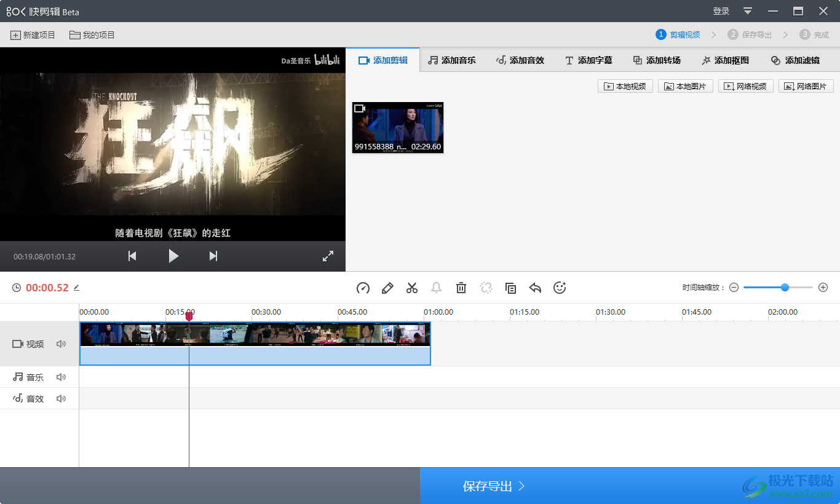The height and width of the screenshot is (504, 840).
Task: Click 网络视频 button
Action: (746, 87)
